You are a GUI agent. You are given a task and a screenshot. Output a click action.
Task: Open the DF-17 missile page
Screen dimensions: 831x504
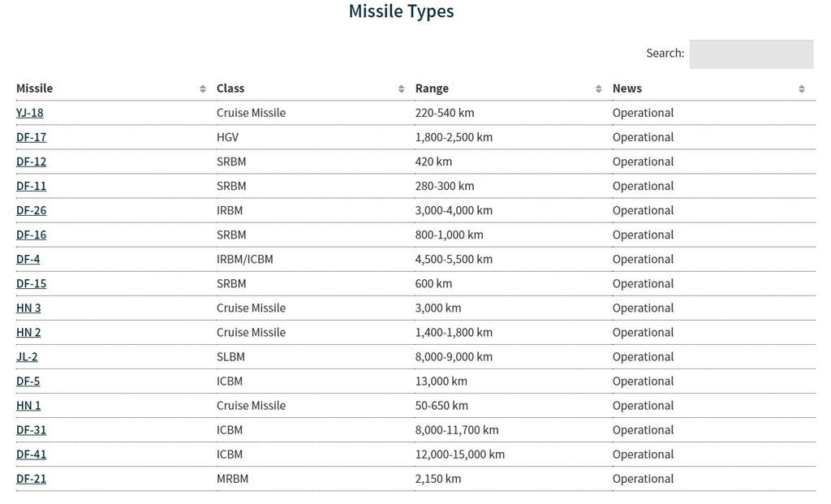[31, 137]
